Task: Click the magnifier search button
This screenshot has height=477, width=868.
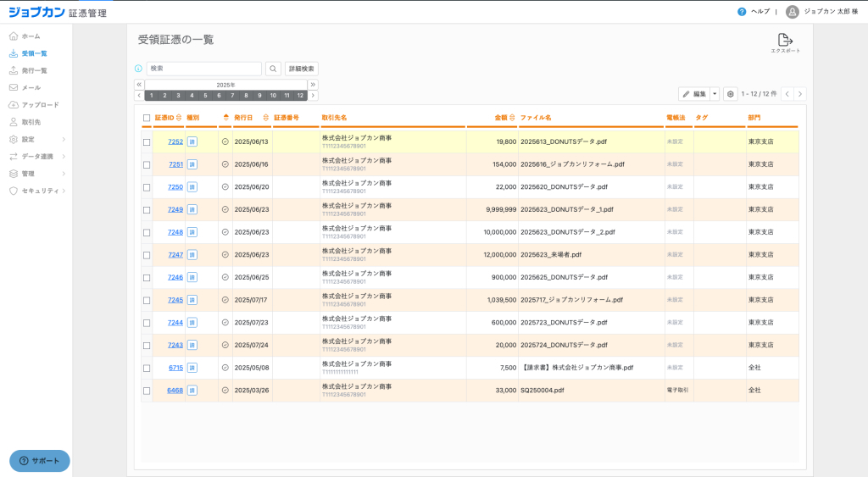Action: pos(273,69)
